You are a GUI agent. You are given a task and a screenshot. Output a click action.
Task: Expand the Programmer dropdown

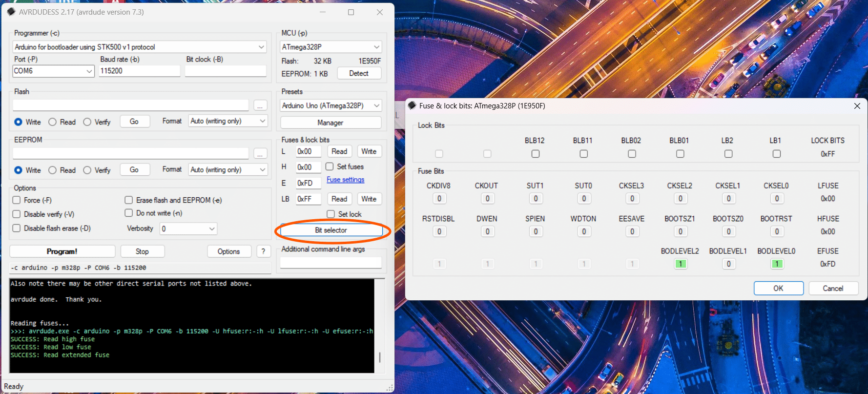140,47
